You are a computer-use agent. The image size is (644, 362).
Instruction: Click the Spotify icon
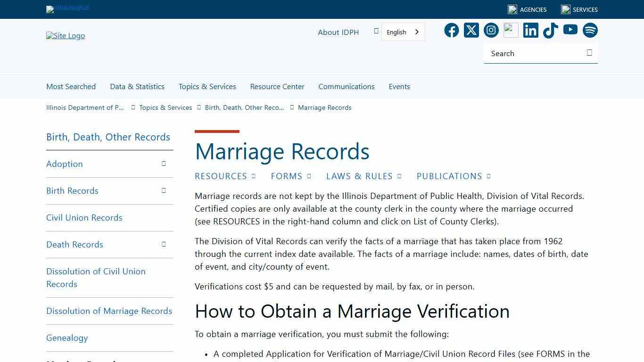tap(590, 30)
